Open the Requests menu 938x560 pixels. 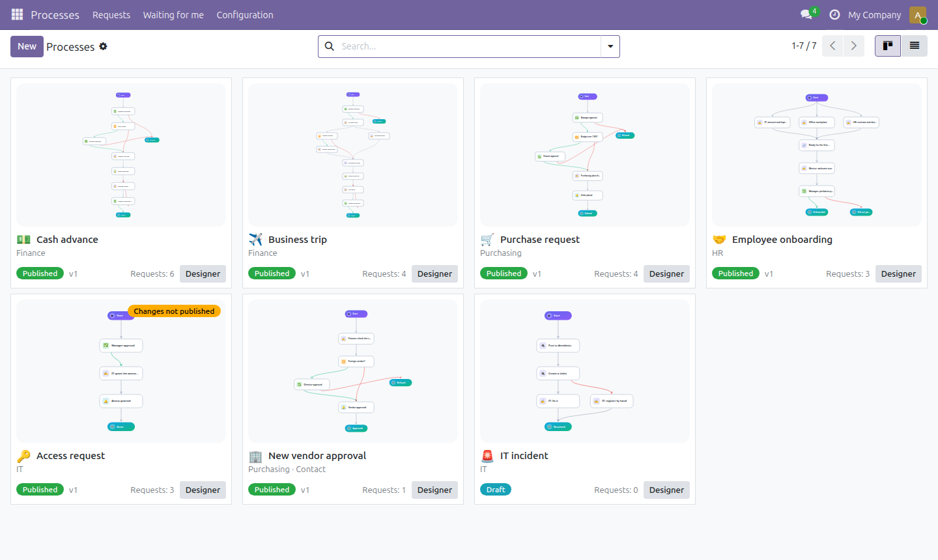point(111,14)
